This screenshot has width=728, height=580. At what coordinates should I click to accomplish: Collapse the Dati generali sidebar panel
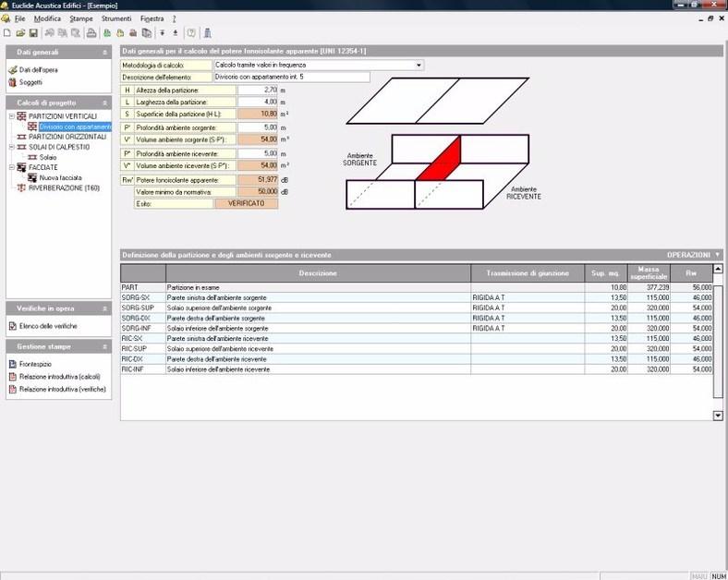104,53
